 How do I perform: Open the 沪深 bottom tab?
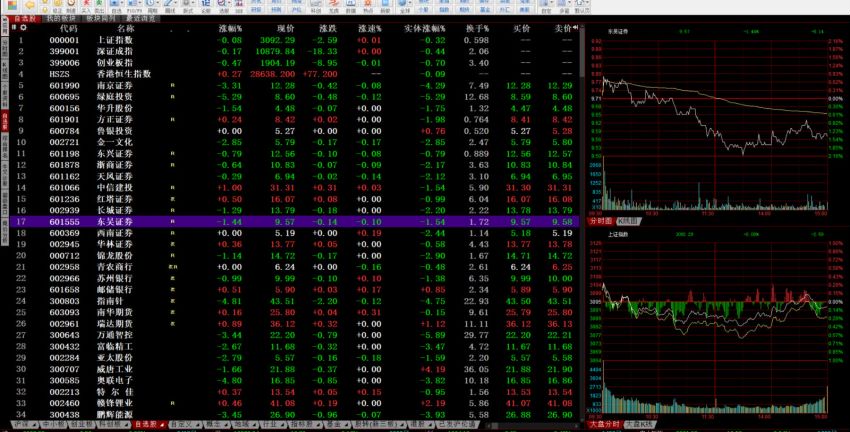coord(23,424)
